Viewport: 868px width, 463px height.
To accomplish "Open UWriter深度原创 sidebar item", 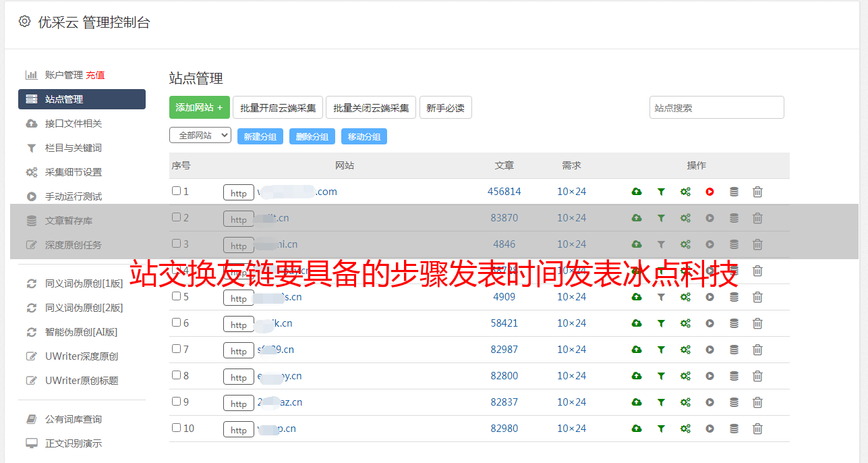I will pyautogui.click(x=82, y=356).
